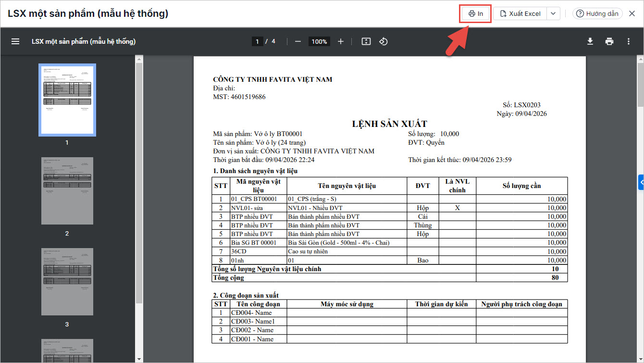Click the Bao unit cell

(x=423, y=260)
